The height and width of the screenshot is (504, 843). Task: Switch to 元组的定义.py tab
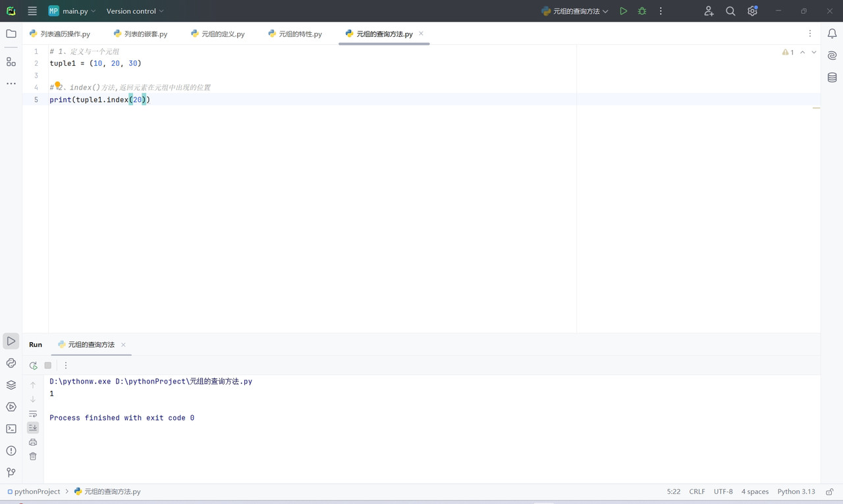click(217, 34)
